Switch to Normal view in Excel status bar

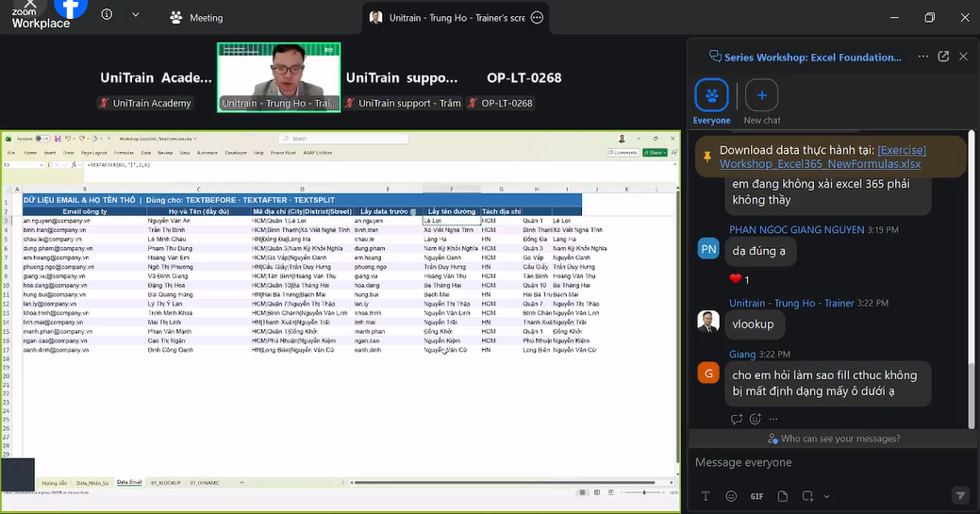(x=583, y=492)
